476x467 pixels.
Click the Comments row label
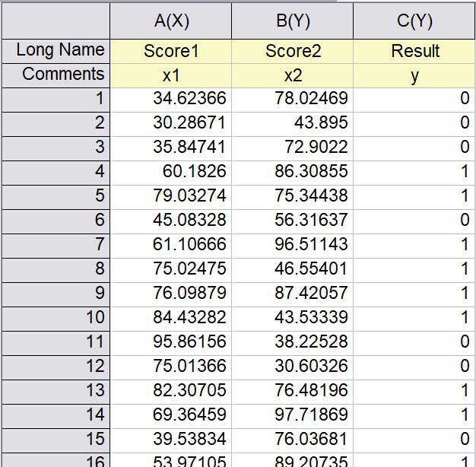pos(56,75)
